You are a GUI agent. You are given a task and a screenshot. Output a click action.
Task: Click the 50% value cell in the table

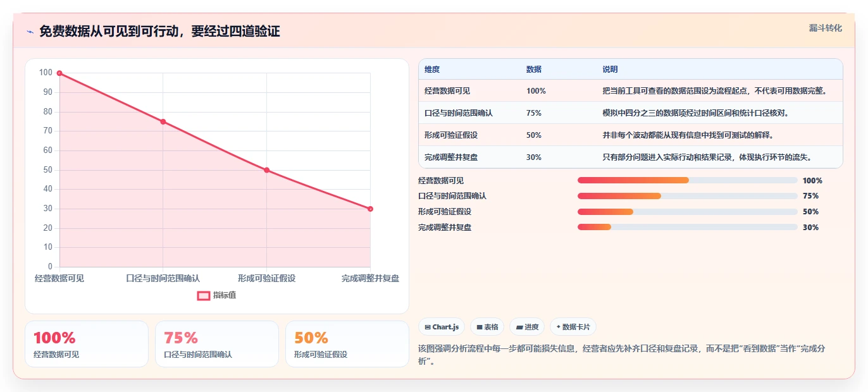[x=534, y=135]
